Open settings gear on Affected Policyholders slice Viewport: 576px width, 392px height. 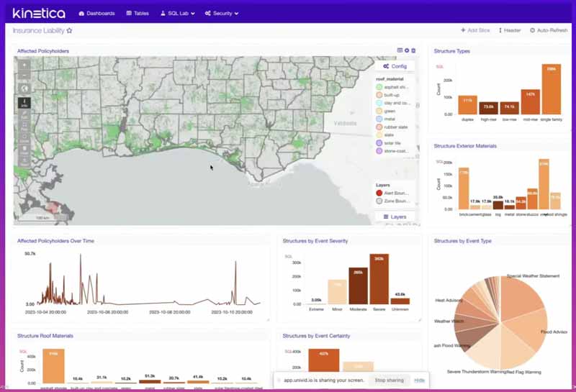tap(407, 50)
